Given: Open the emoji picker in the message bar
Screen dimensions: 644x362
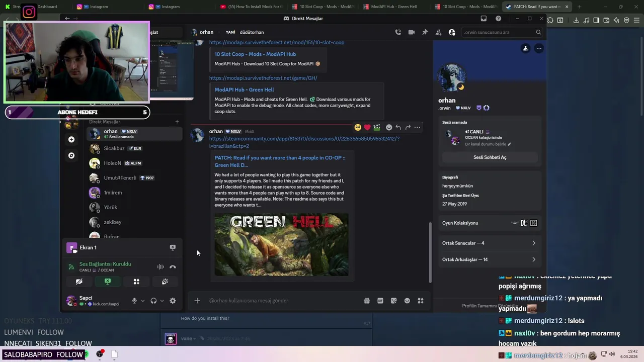Looking at the screenshot, I should click(407, 301).
